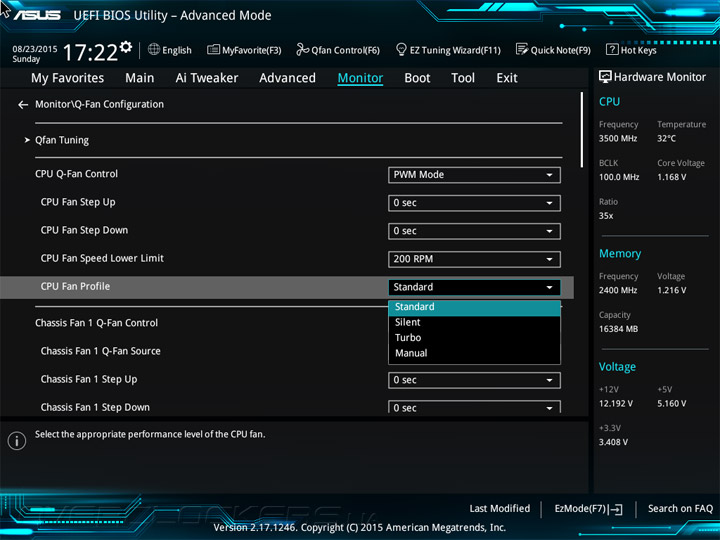Click the MyFavorite list icon

click(213, 49)
